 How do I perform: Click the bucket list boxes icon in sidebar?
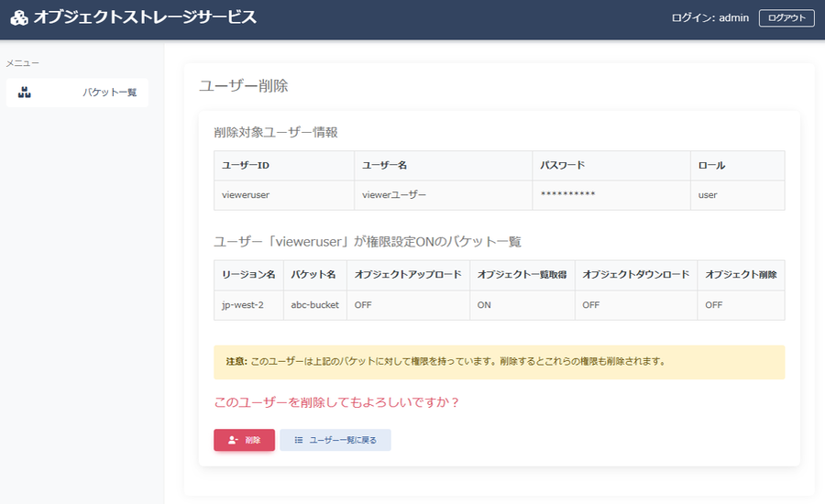pyautogui.click(x=24, y=93)
